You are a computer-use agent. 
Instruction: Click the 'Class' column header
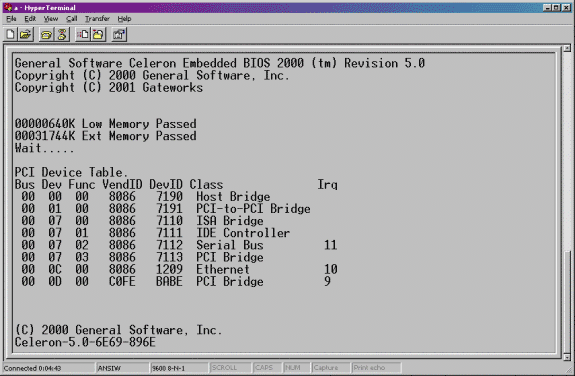(206, 184)
